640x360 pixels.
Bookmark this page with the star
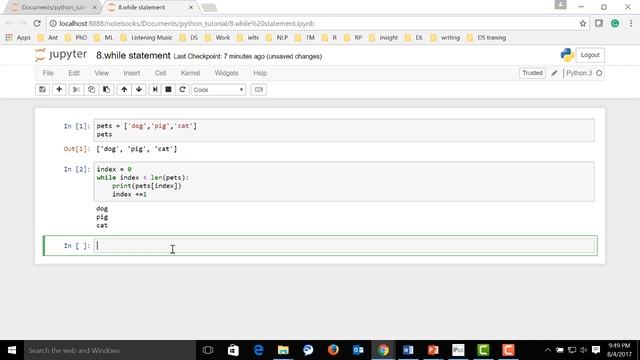pyautogui.click(x=583, y=24)
